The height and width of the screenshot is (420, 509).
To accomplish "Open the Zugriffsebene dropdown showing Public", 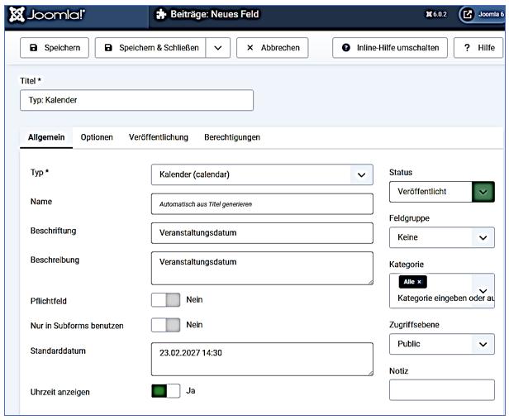I will [x=441, y=344].
